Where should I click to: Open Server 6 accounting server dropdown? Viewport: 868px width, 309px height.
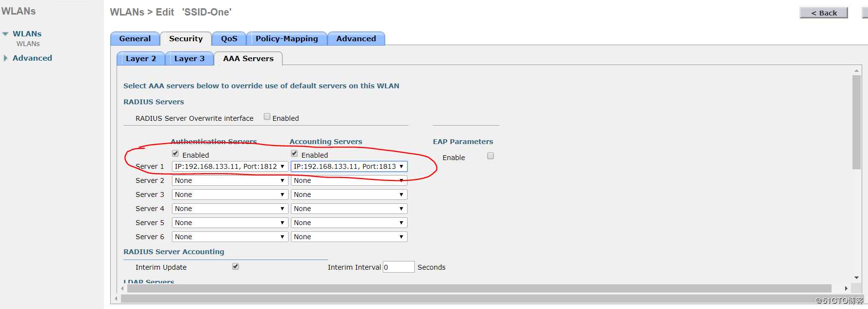pos(349,237)
